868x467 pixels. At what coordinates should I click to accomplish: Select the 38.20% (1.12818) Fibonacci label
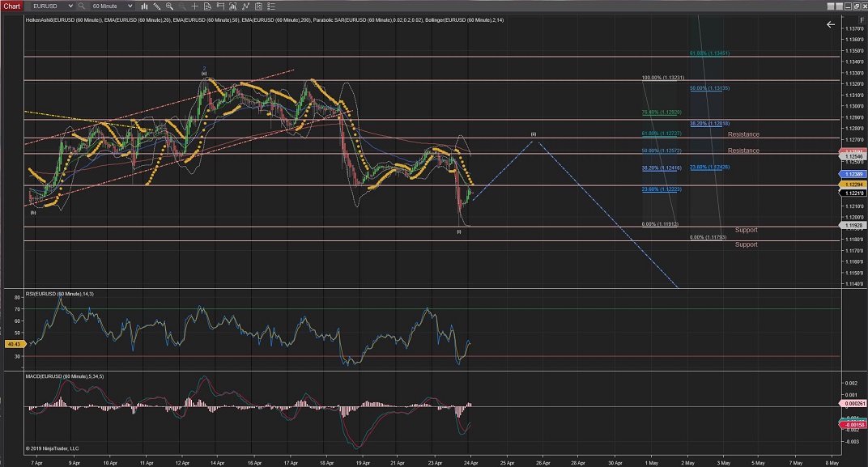(x=709, y=123)
